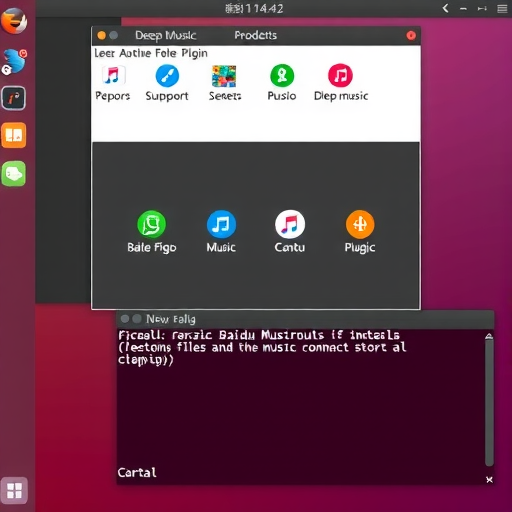Open the Autiie menu
Image resolution: width=512 pixels, height=512 pixels.
tap(135, 53)
